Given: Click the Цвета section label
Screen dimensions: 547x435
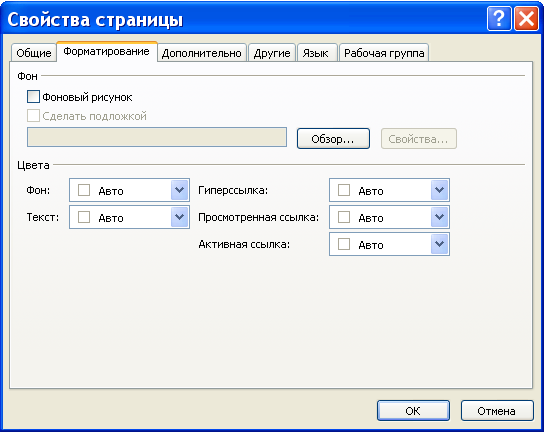Looking at the screenshot, I should (x=33, y=165).
